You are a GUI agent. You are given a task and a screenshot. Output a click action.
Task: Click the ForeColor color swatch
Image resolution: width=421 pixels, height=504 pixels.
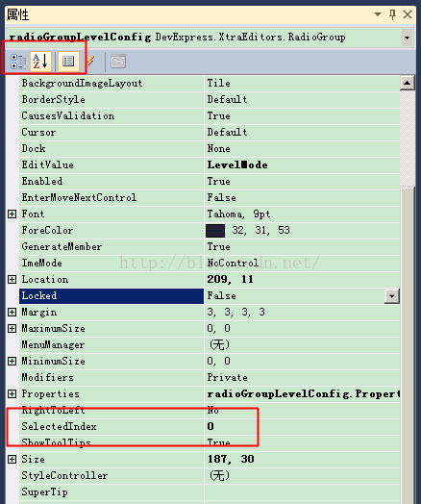coord(215,231)
